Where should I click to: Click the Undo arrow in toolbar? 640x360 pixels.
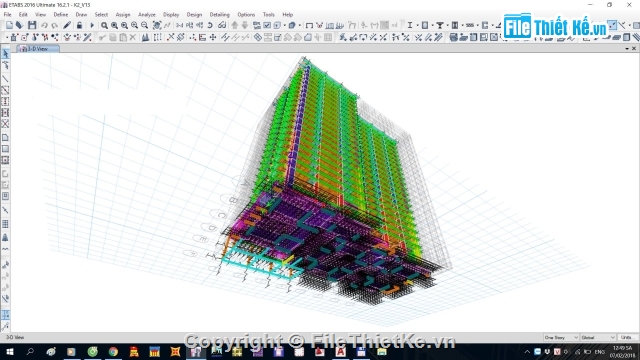[44, 25]
